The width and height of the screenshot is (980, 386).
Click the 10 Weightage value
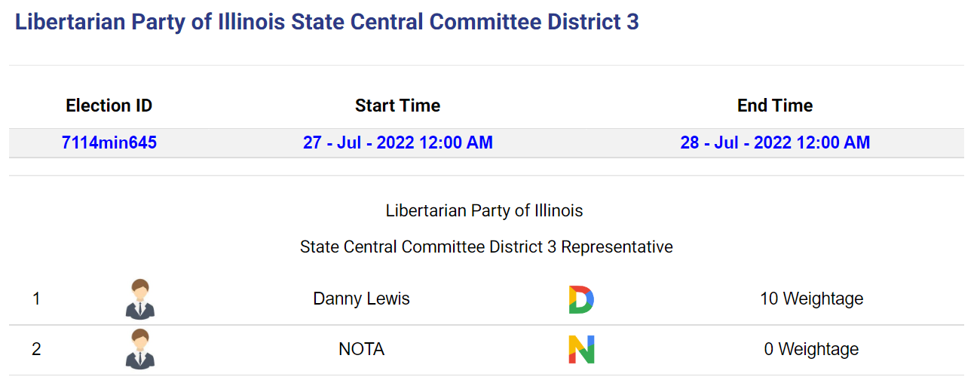pos(812,299)
